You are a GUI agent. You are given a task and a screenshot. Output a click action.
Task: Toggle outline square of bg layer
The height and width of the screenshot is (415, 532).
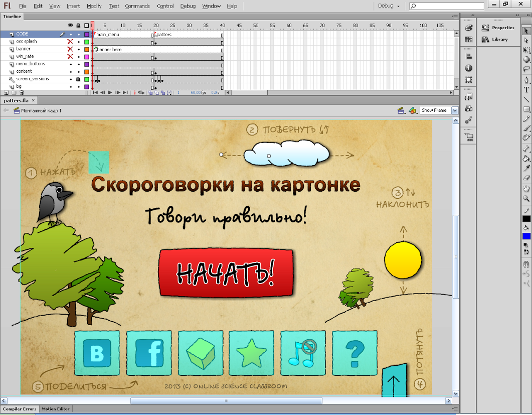[87, 87]
